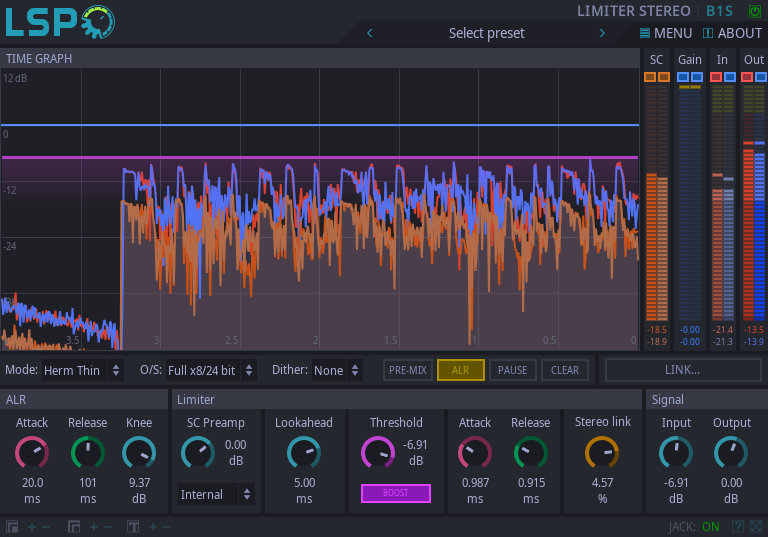Click the help icon beside JACK status

pyautogui.click(x=737, y=527)
